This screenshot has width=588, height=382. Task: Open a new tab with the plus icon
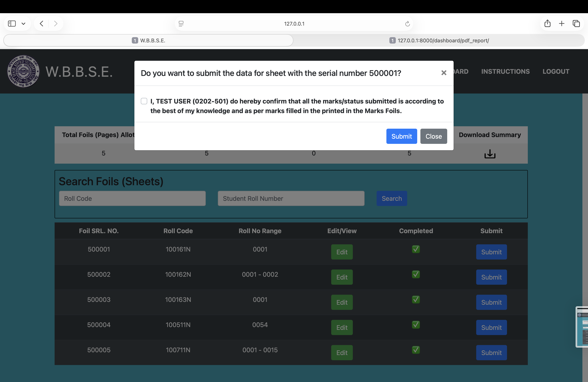click(x=562, y=24)
